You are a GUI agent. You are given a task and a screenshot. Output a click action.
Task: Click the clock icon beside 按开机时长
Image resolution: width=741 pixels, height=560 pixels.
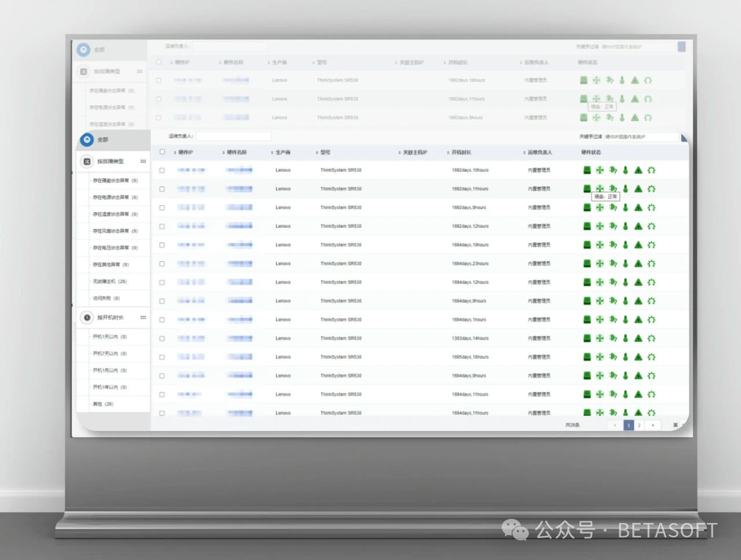click(87, 318)
